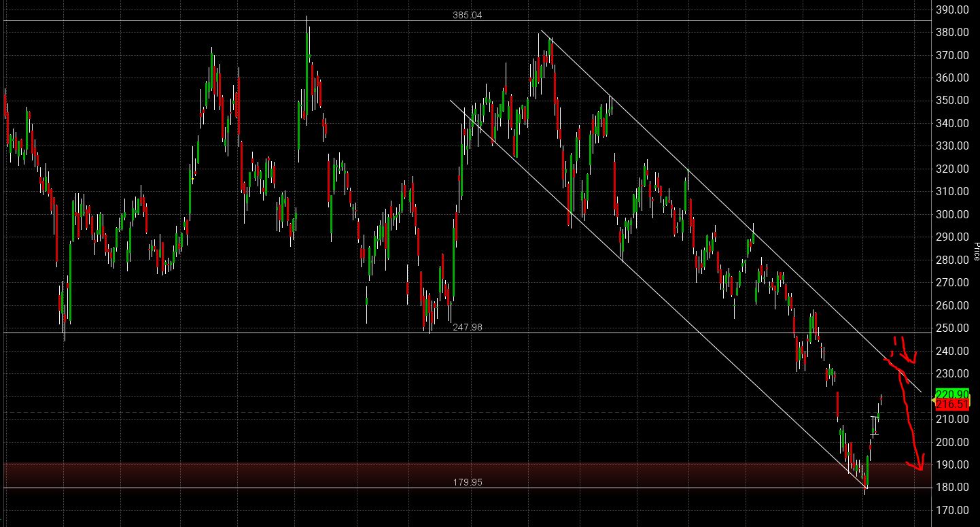This screenshot has width=980, height=527.
Task: Click the vertical Price axis title
Action: 976,251
